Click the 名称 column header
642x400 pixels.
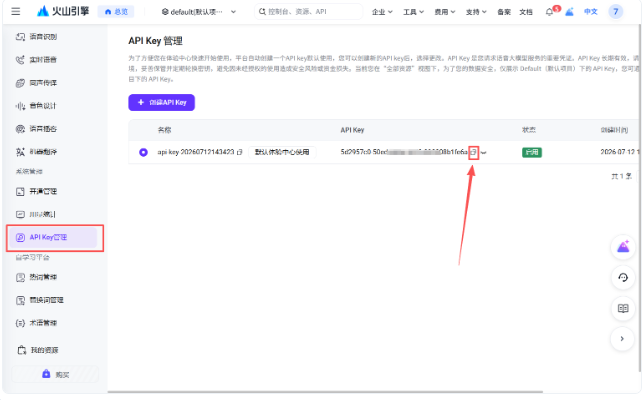(x=164, y=130)
